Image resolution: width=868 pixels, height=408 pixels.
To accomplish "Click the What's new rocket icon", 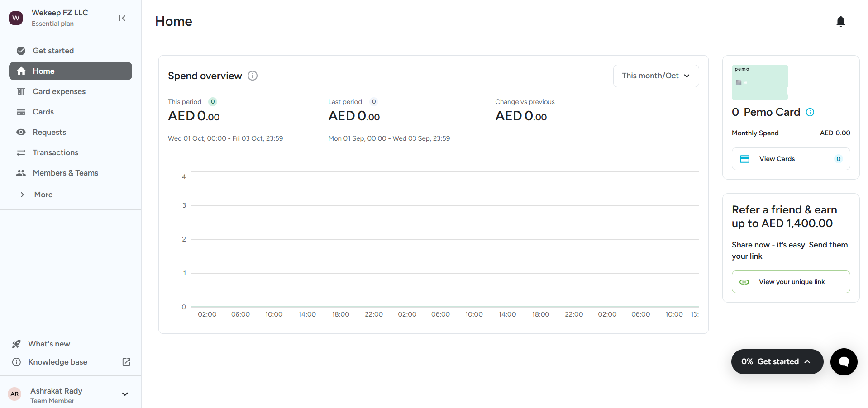I will click(16, 344).
